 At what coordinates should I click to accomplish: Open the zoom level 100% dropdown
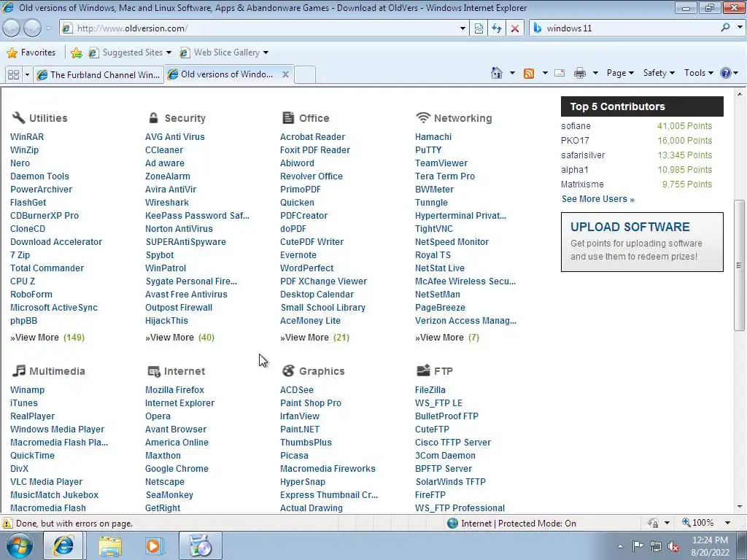(727, 523)
